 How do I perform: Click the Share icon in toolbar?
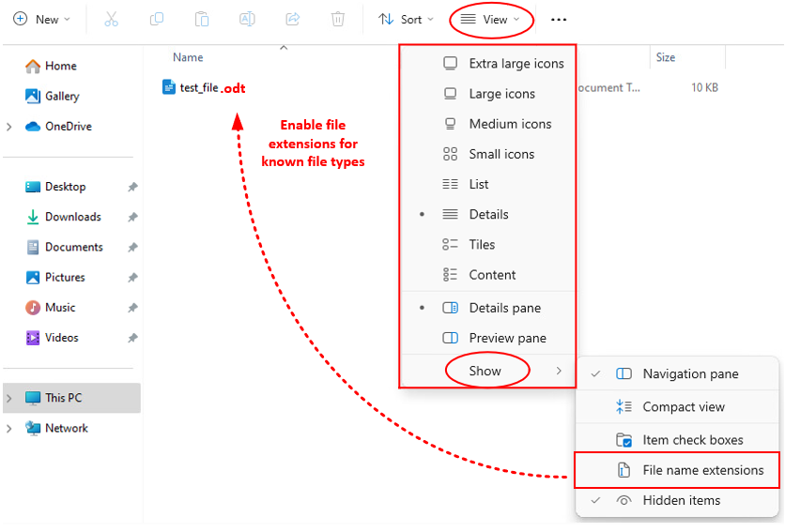click(x=292, y=20)
